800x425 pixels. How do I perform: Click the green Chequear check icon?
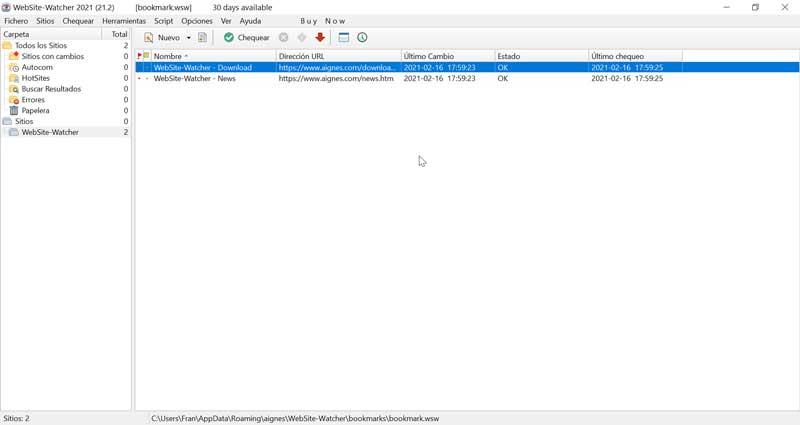[229, 38]
